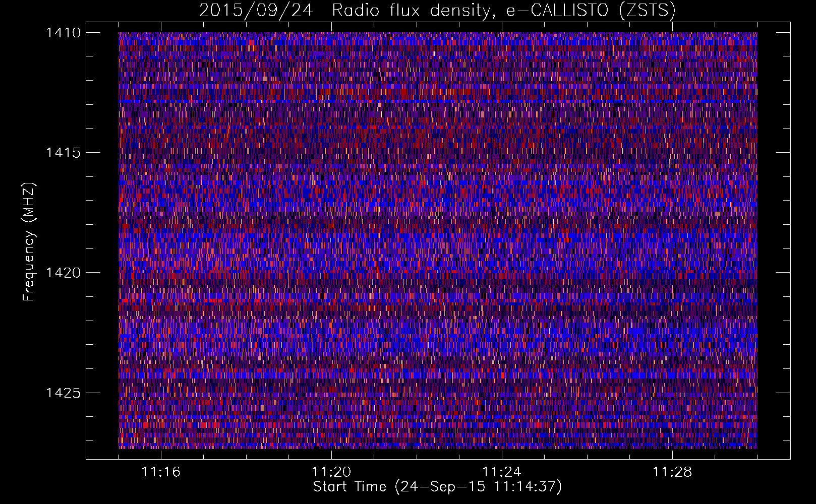Click the 1420 frequency tick label
The height and width of the screenshot is (504, 816).
[63, 273]
